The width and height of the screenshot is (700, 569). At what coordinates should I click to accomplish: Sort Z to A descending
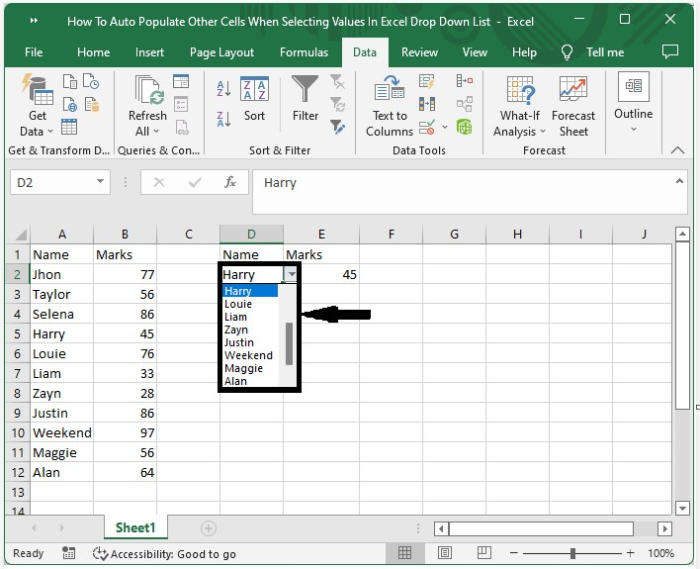(x=223, y=119)
